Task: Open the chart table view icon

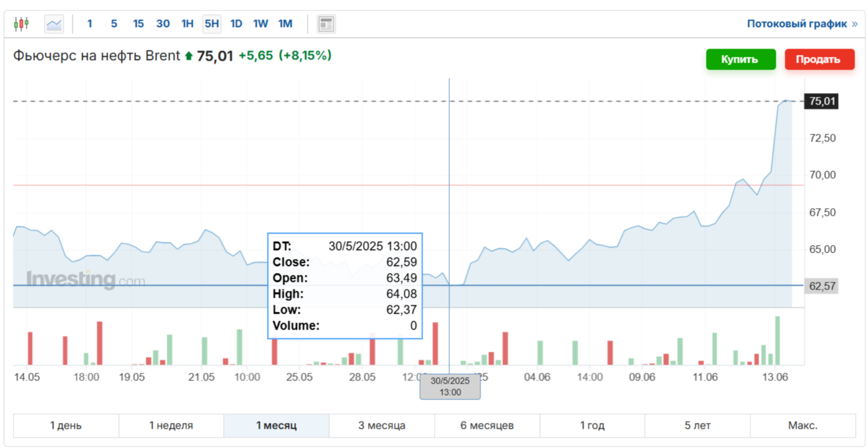Action: (x=326, y=24)
